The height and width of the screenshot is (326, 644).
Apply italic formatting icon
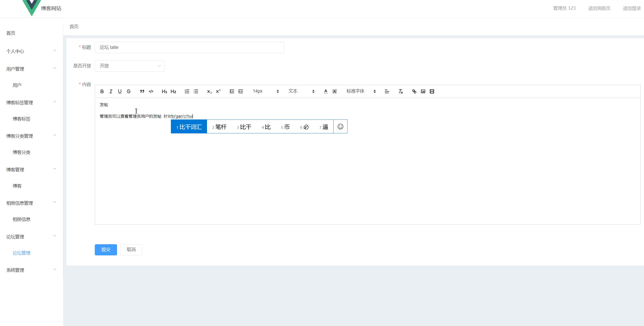click(111, 91)
